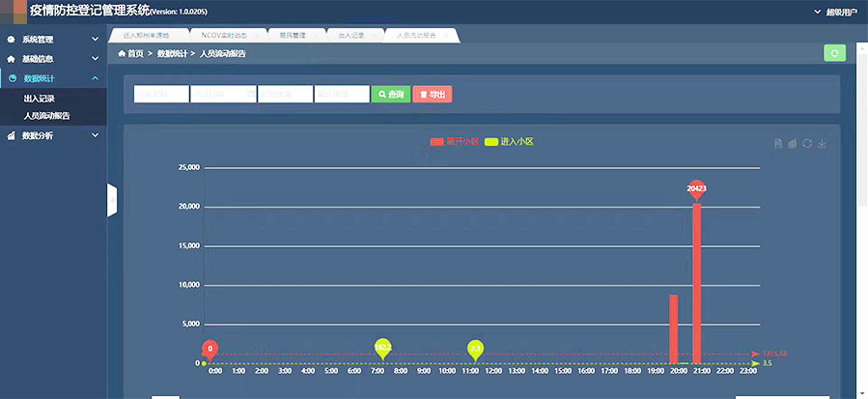
Task: Click the green refresh icon button
Action: tap(834, 53)
